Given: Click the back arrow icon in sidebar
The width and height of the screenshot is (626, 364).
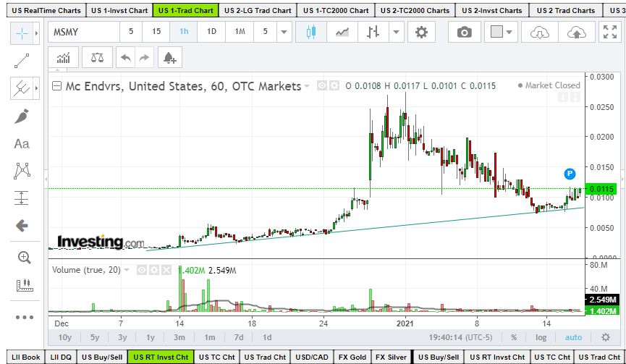Looking at the screenshot, I should tap(22, 226).
